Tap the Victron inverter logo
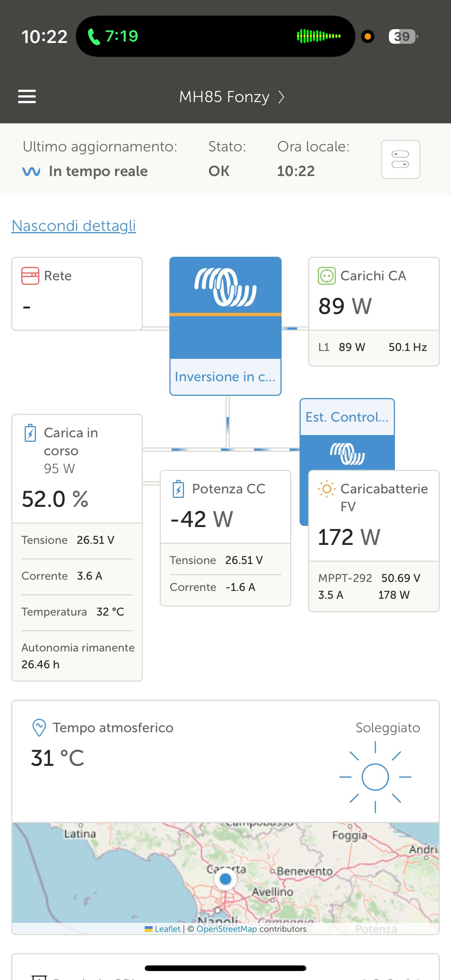Viewport: 451px width, 980px height. coord(225,287)
